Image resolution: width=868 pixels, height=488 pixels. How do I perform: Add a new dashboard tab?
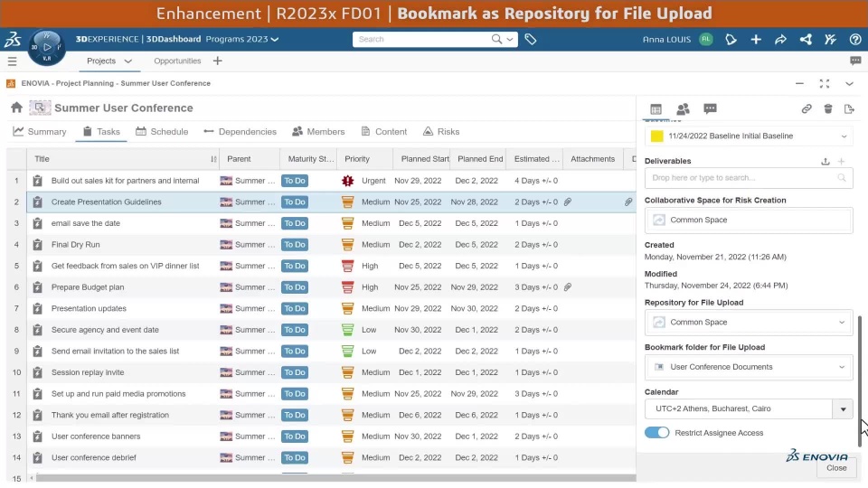point(218,61)
